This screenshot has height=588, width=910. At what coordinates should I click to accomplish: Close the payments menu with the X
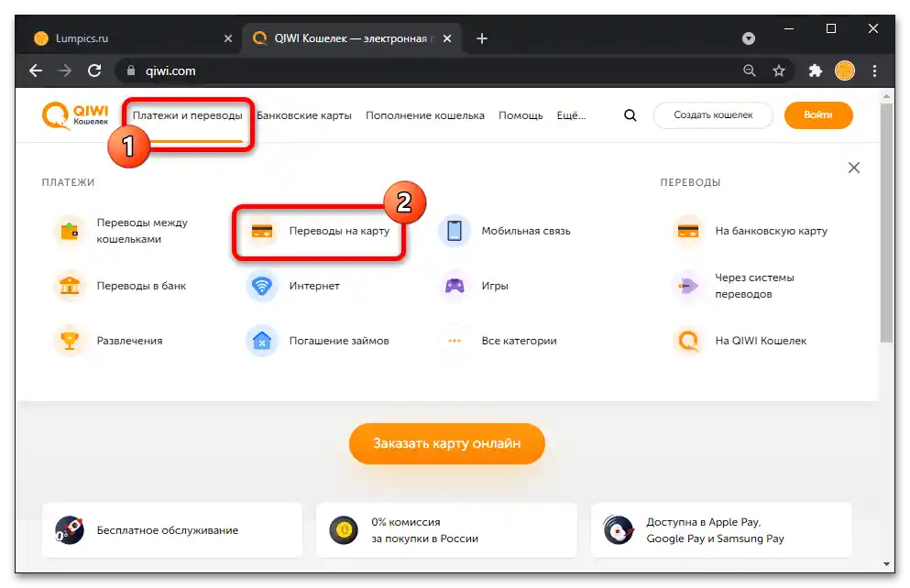click(854, 168)
